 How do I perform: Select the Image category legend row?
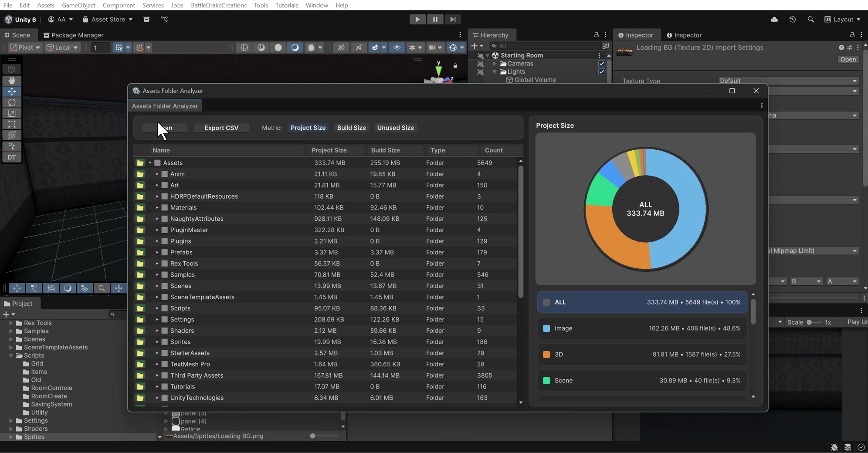(x=642, y=328)
